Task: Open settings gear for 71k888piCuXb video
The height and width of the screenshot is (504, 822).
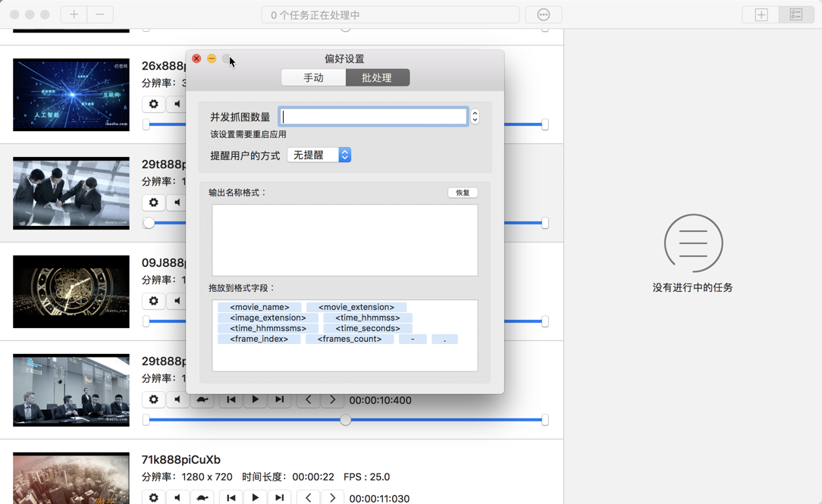Action: 154,498
